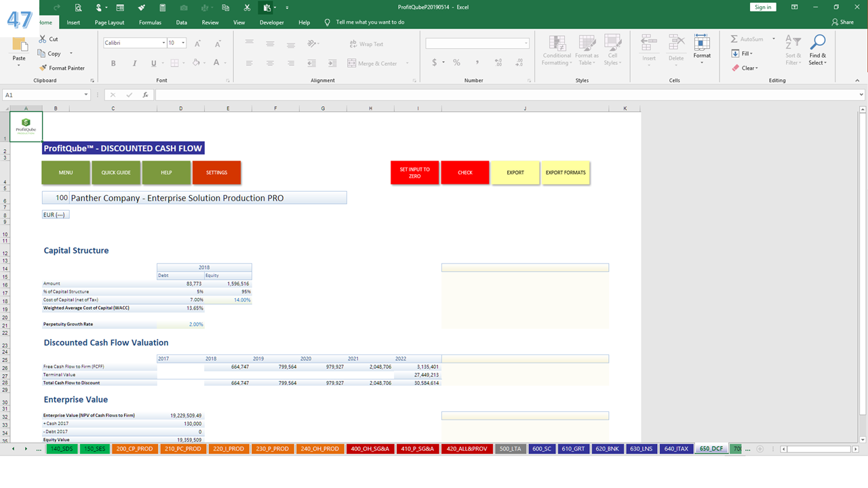Click the Tell me what you want search
This screenshot has height=488, width=868.
(x=370, y=22)
